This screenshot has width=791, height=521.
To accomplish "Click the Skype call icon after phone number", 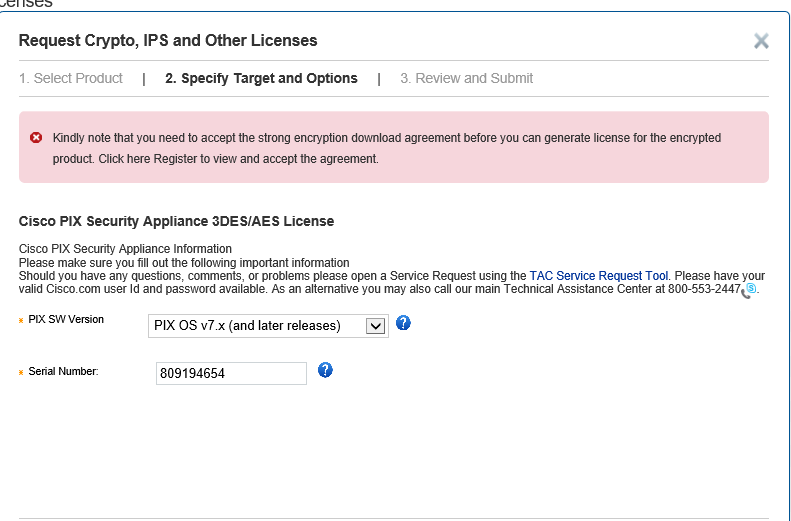I will tap(749, 290).
